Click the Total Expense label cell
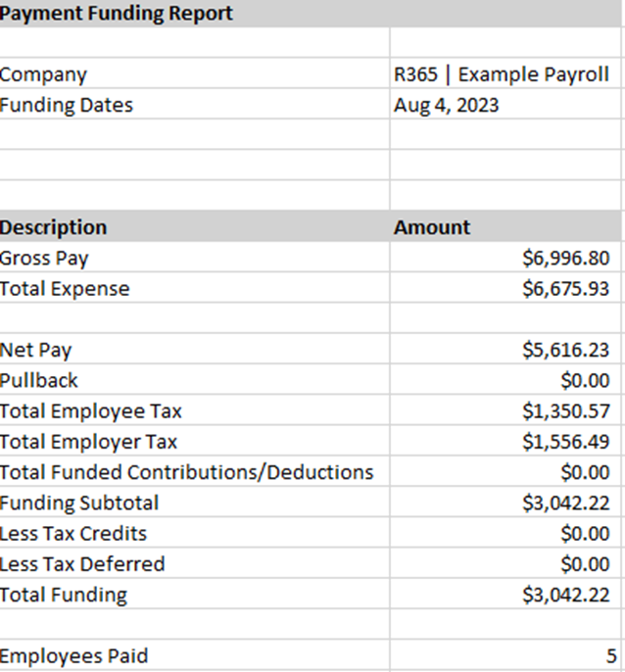The width and height of the screenshot is (625, 672). [195, 288]
